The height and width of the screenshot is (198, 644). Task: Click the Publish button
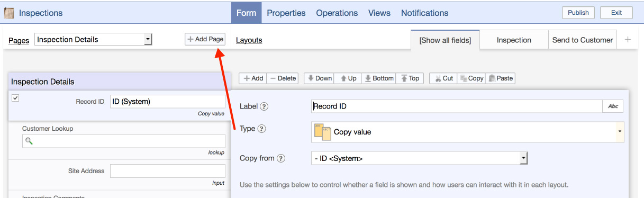(x=578, y=13)
